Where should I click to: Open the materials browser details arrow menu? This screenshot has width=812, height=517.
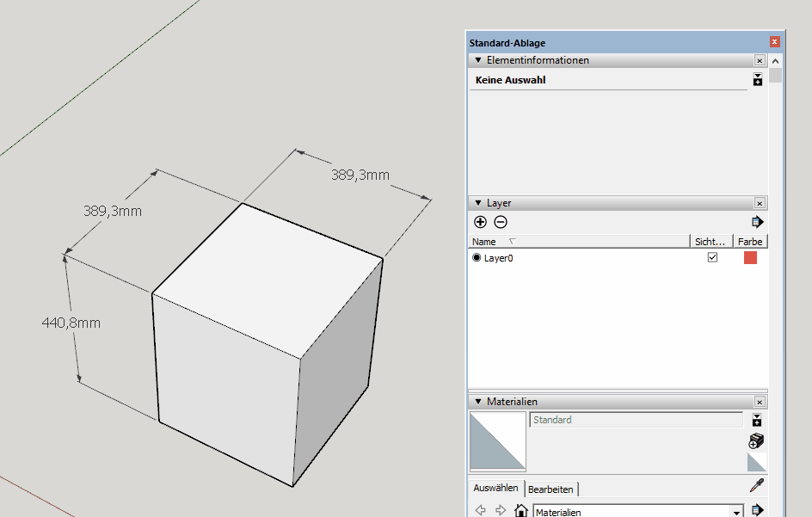[x=757, y=511]
